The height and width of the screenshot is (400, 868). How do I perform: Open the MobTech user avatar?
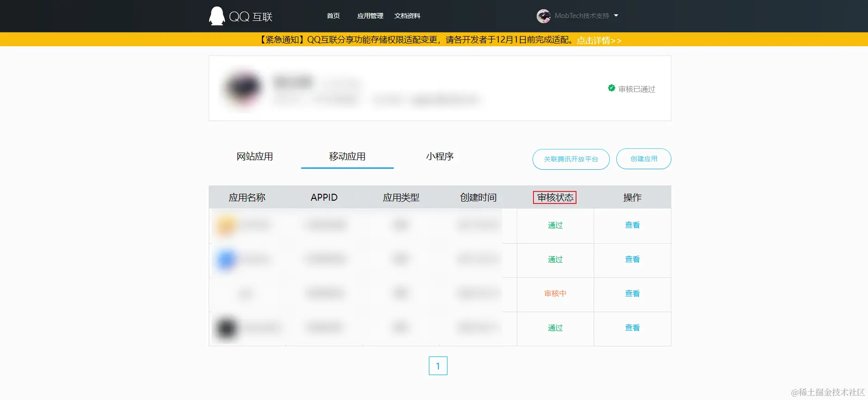tap(543, 16)
